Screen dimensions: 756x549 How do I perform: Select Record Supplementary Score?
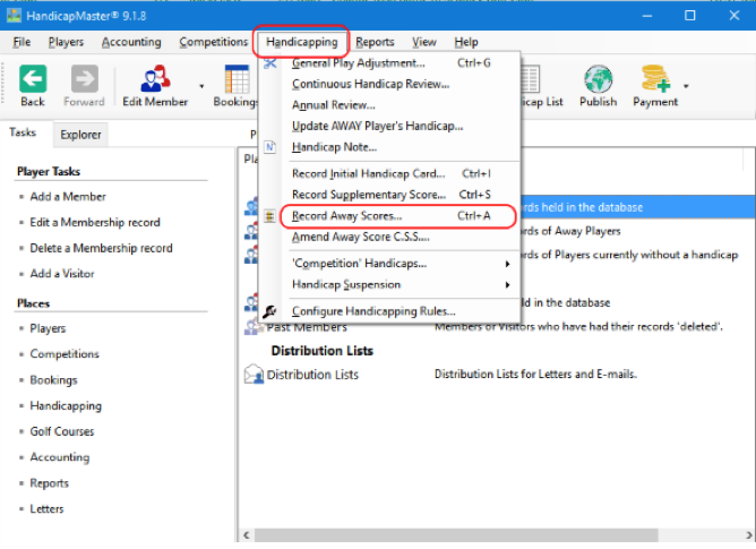pos(389,195)
